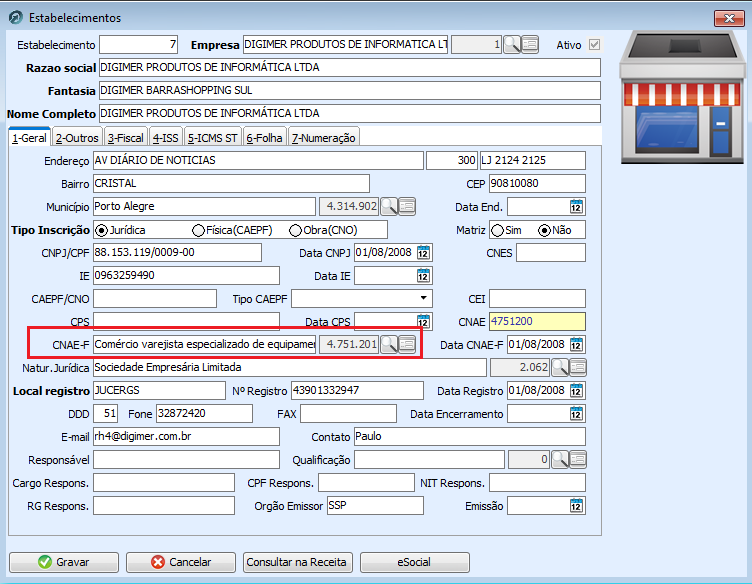Focus the CEP field

click(537, 184)
